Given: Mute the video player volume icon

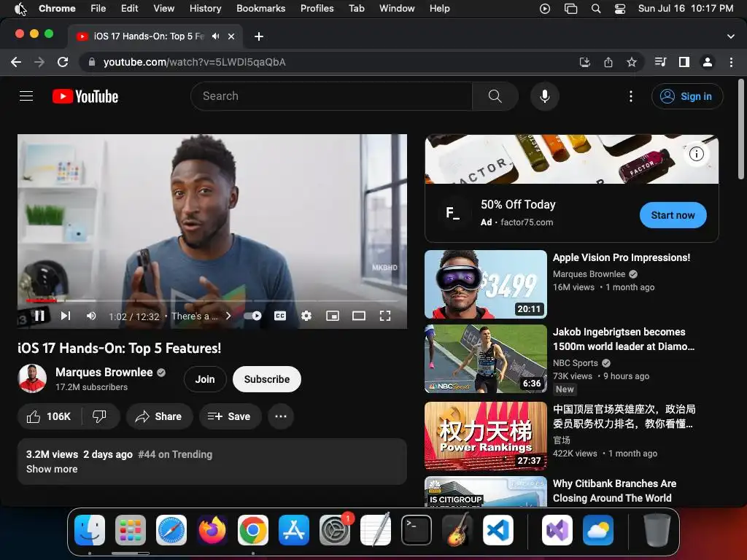Looking at the screenshot, I should (x=91, y=316).
